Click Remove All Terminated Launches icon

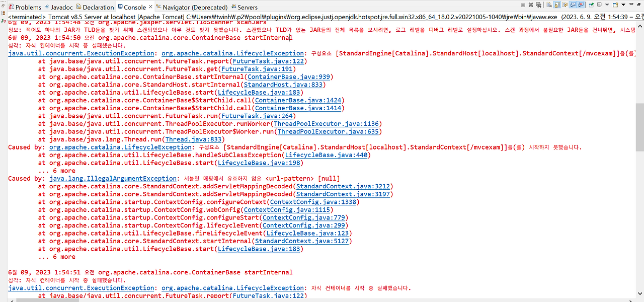(x=539, y=4)
